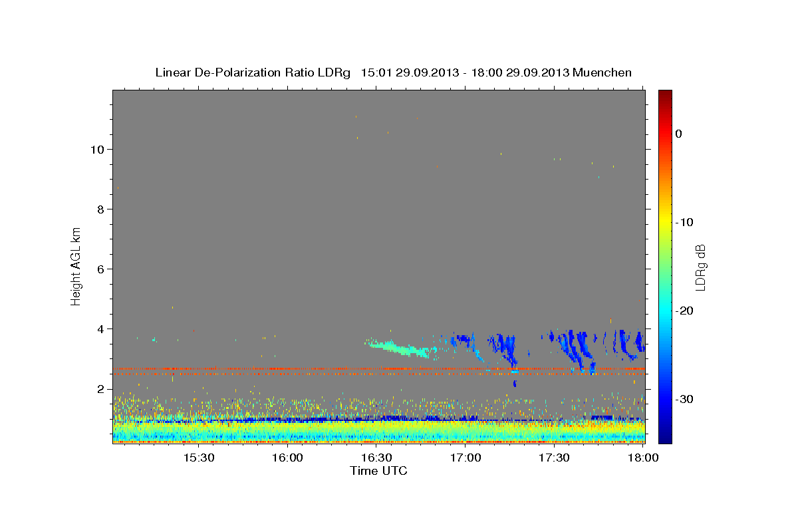798x532 pixels.
Task: Click the colorbar tick value "-30"
Action: click(x=685, y=399)
